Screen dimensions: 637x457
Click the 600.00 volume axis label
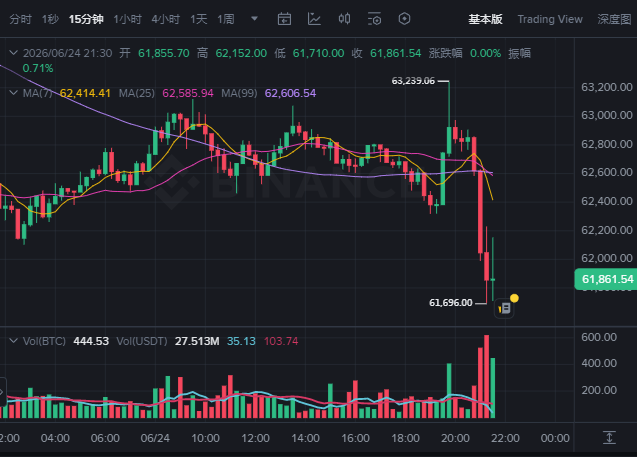(x=599, y=337)
